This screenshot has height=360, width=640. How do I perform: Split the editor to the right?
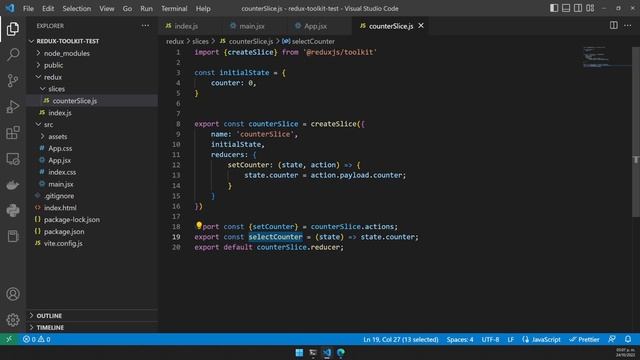(x=613, y=25)
